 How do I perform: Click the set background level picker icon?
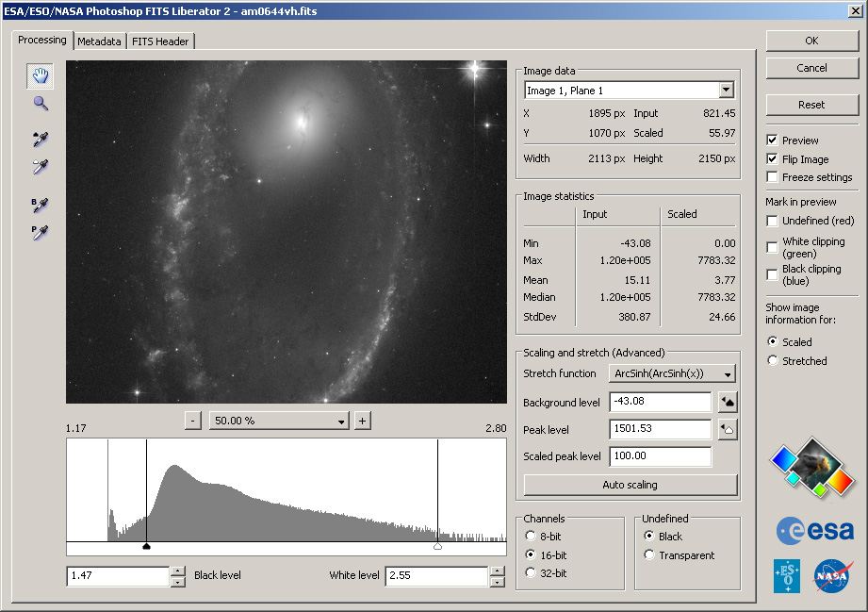(x=728, y=402)
